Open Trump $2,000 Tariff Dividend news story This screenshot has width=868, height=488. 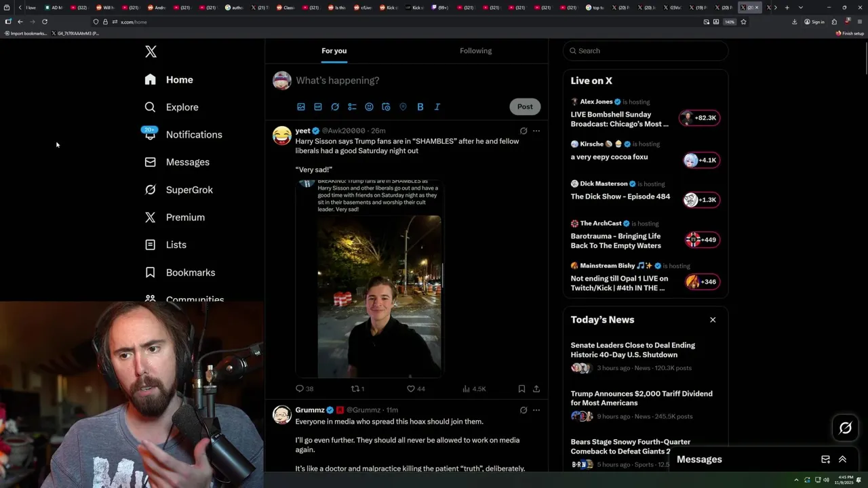642,398
